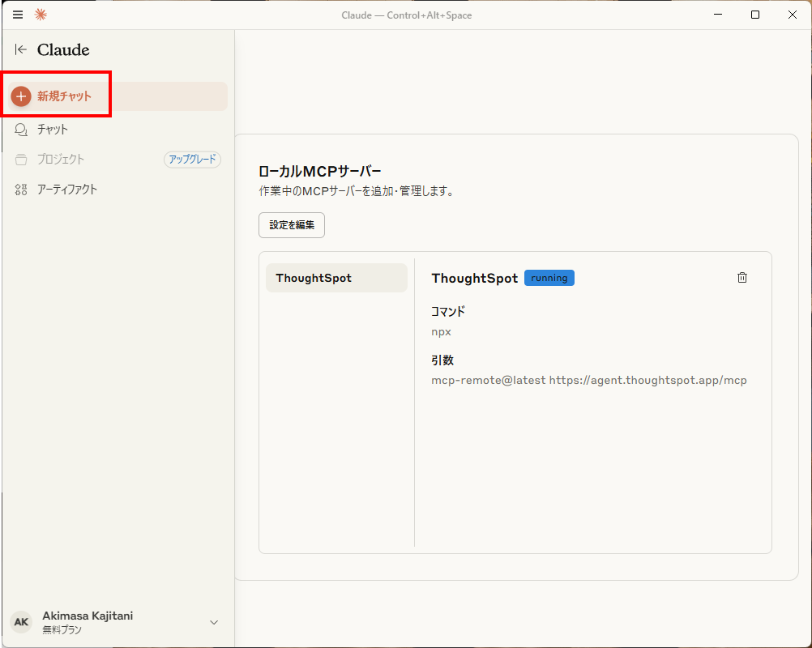Close the Claude window
Screen dimensions: 812x648
[793, 15]
